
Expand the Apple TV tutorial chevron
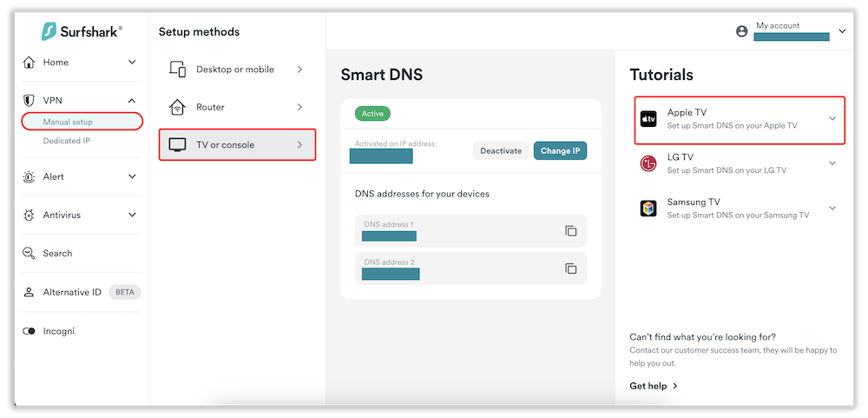[832, 118]
